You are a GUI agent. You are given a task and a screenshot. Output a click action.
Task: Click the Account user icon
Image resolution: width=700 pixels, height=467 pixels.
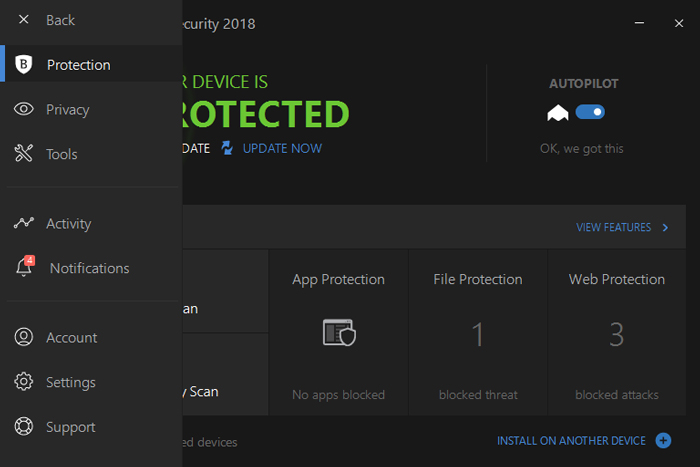(24, 338)
